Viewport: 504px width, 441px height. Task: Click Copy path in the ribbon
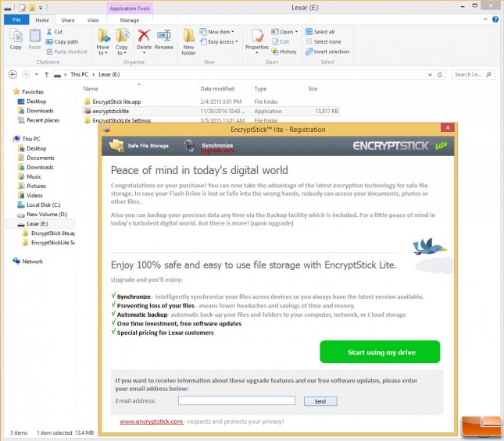click(x=62, y=41)
